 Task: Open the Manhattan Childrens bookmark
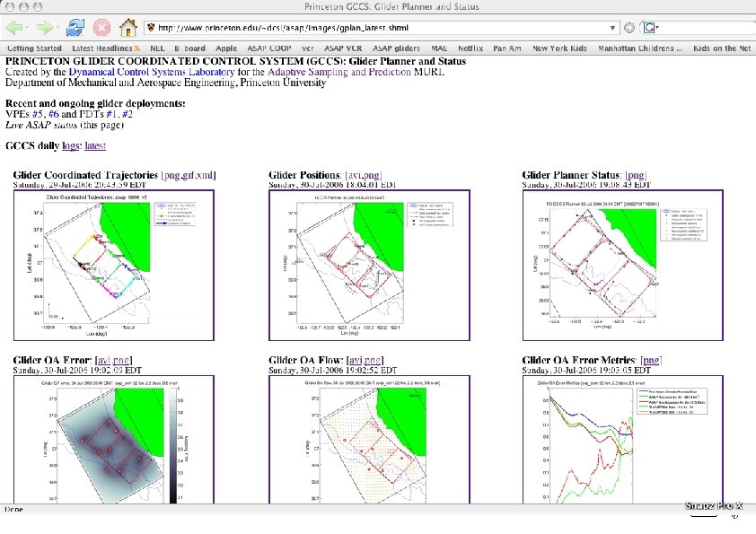(640, 48)
